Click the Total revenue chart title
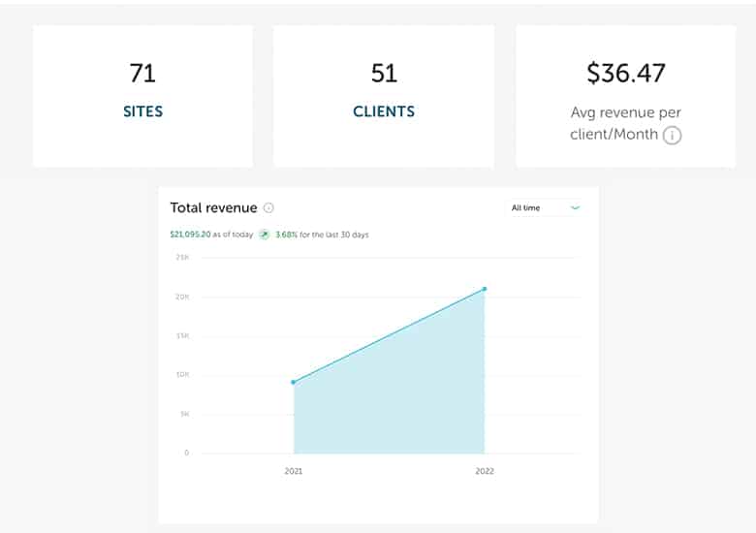 (213, 207)
